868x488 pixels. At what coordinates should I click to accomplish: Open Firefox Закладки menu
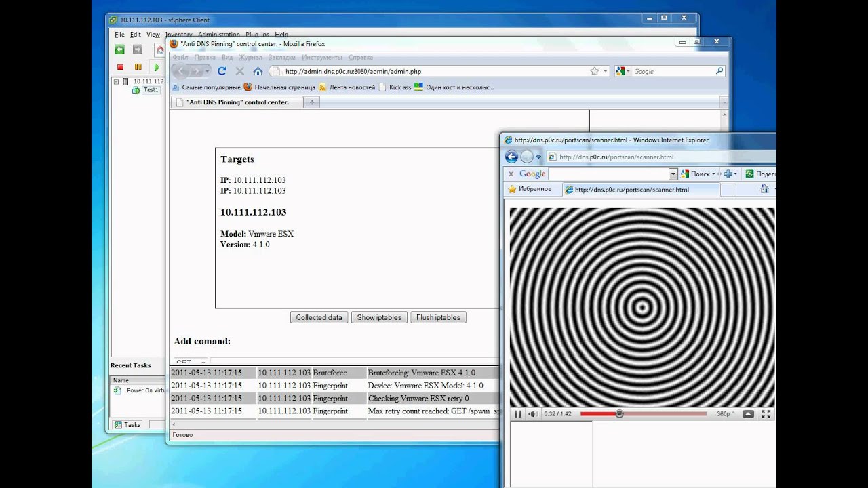coord(282,58)
